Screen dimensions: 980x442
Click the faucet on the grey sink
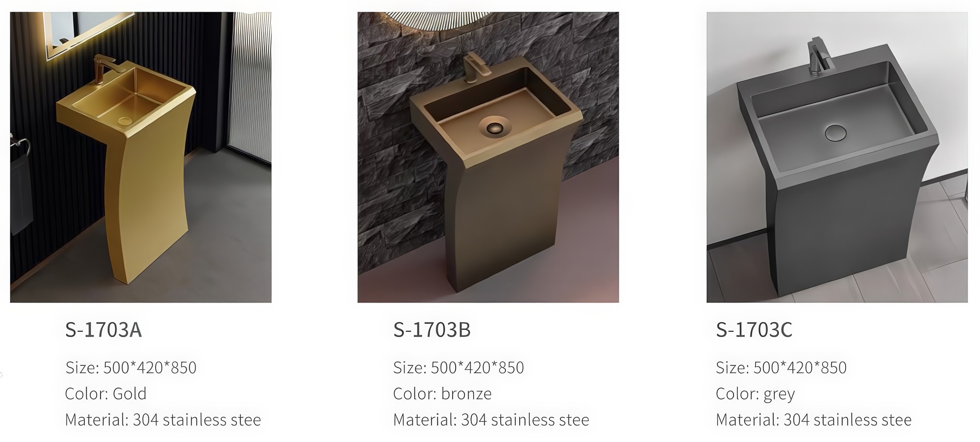(x=820, y=56)
